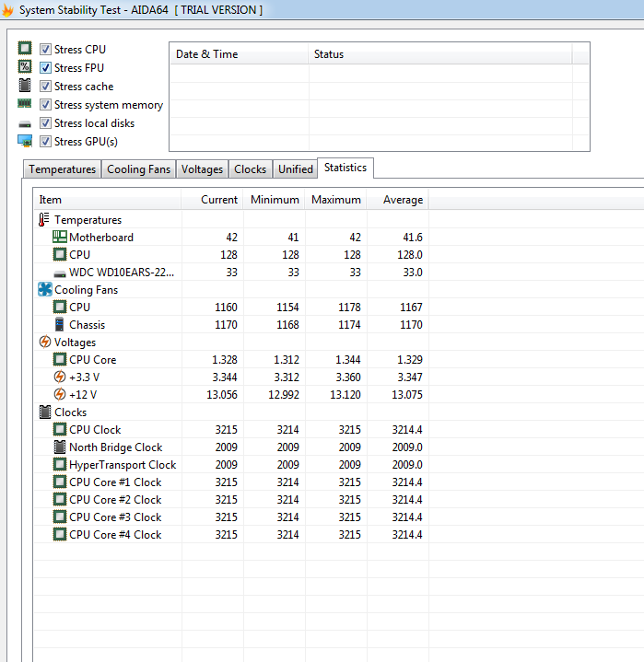Sort by the Current column header

pyautogui.click(x=213, y=199)
